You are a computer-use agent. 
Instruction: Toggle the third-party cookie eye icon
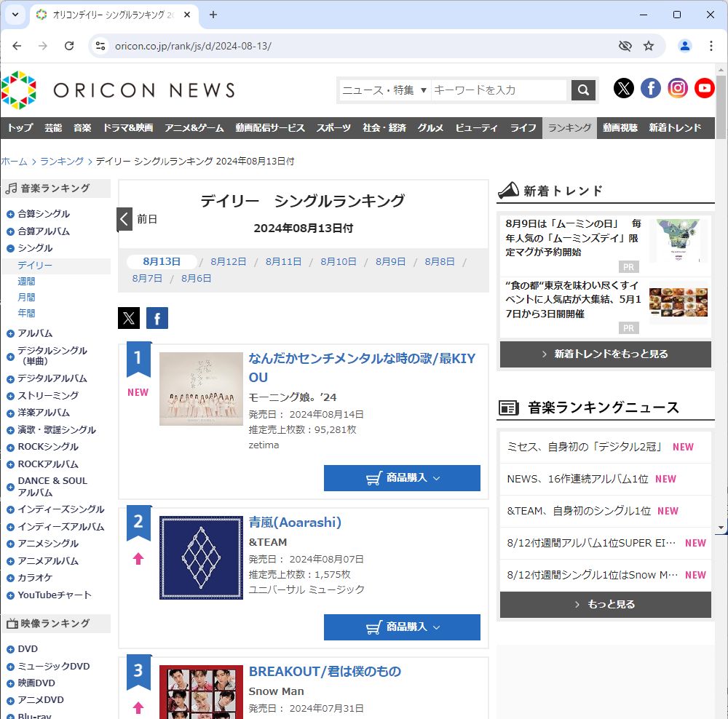(x=625, y=46)
